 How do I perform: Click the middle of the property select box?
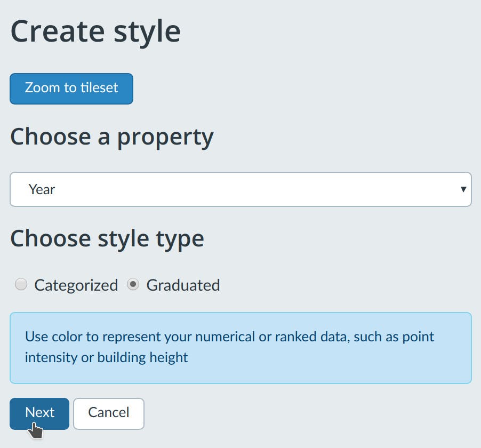click(240, 189)
